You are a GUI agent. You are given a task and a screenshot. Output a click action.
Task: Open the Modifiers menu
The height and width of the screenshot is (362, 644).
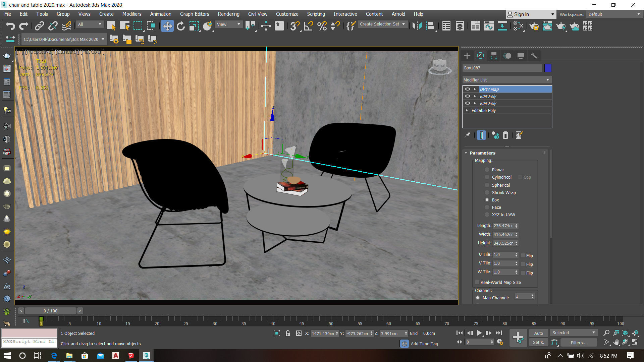click(131, 14)
